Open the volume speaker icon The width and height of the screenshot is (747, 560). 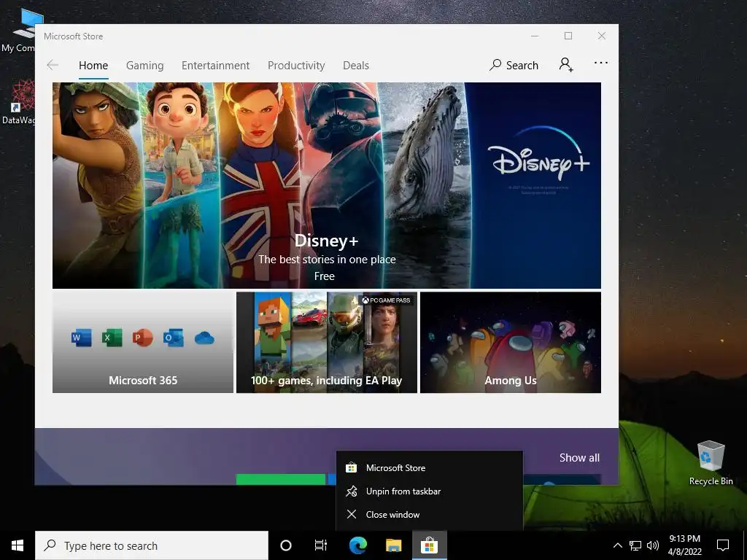pyautogui.click(x=653, y=545)
